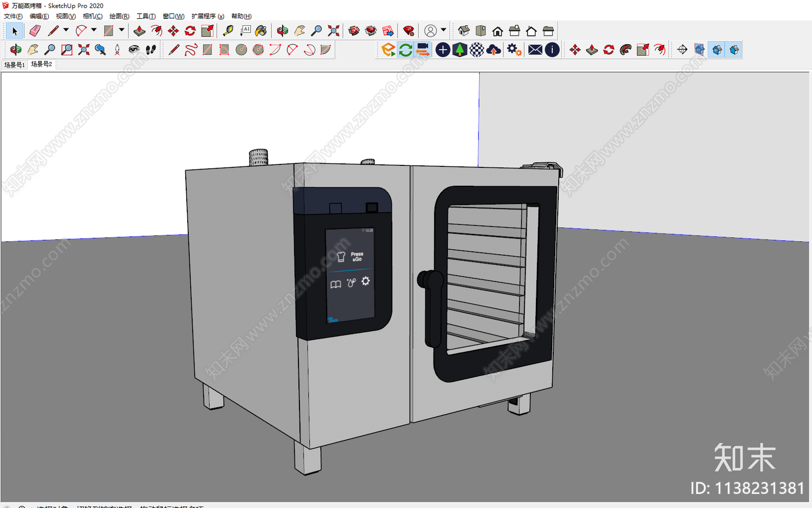Open the 相机(C) menu
The image size is (812, 508).
93,16
